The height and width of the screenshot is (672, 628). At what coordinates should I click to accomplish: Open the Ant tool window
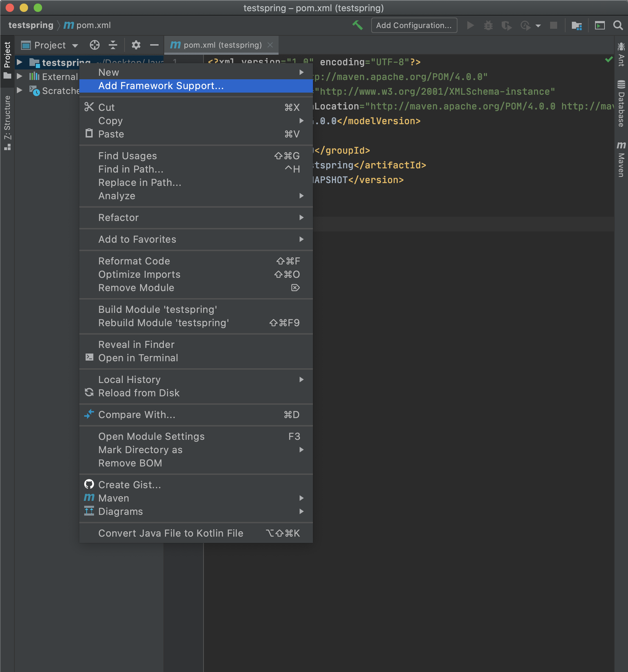coord(621,54)
